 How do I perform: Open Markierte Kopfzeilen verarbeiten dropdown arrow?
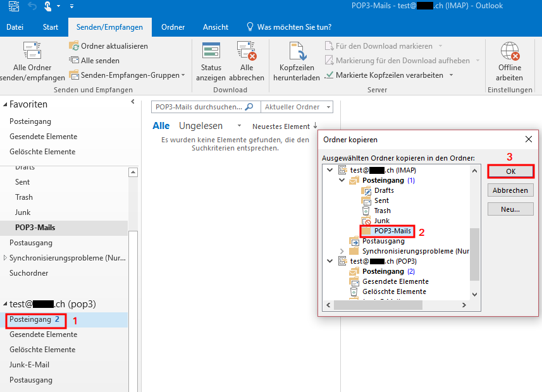(x=451, y=75)
